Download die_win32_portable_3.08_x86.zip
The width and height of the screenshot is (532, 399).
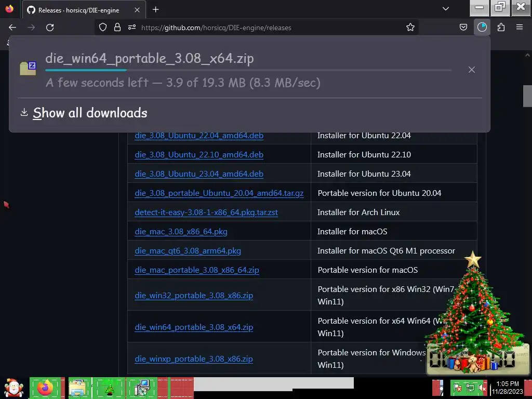tap(194, 296)
